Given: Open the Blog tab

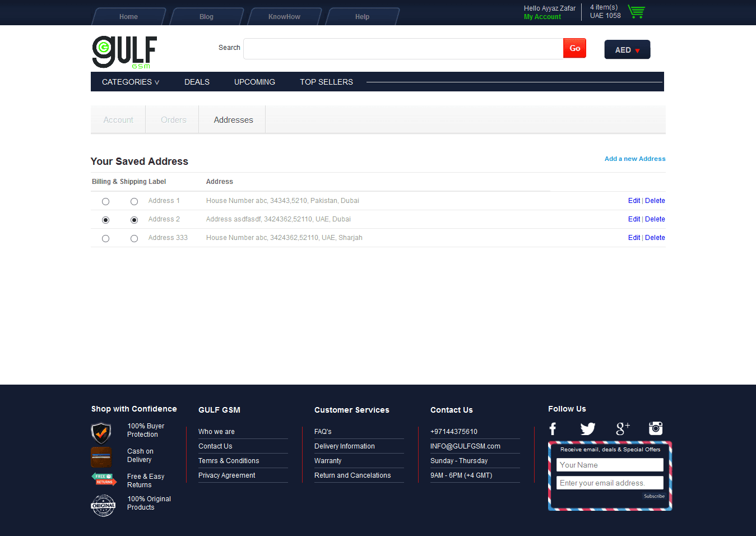Looking at the screenshot, I should [206, 17].
